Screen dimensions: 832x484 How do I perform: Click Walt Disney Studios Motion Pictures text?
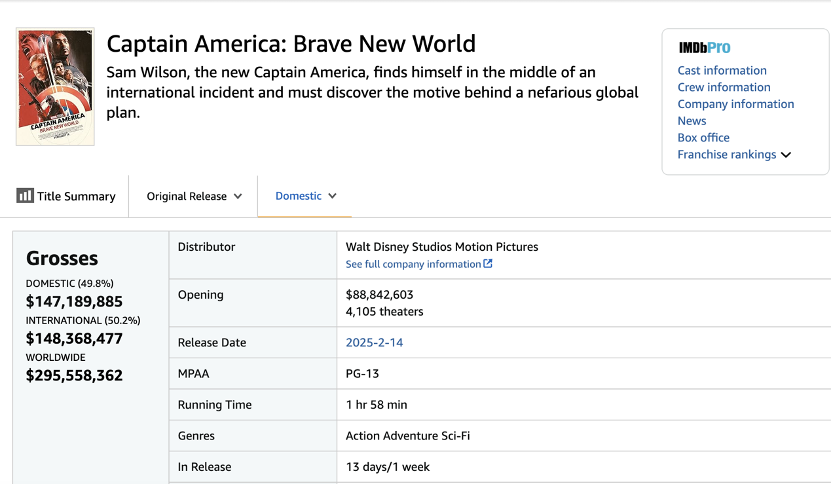click(x=441, y=247)
